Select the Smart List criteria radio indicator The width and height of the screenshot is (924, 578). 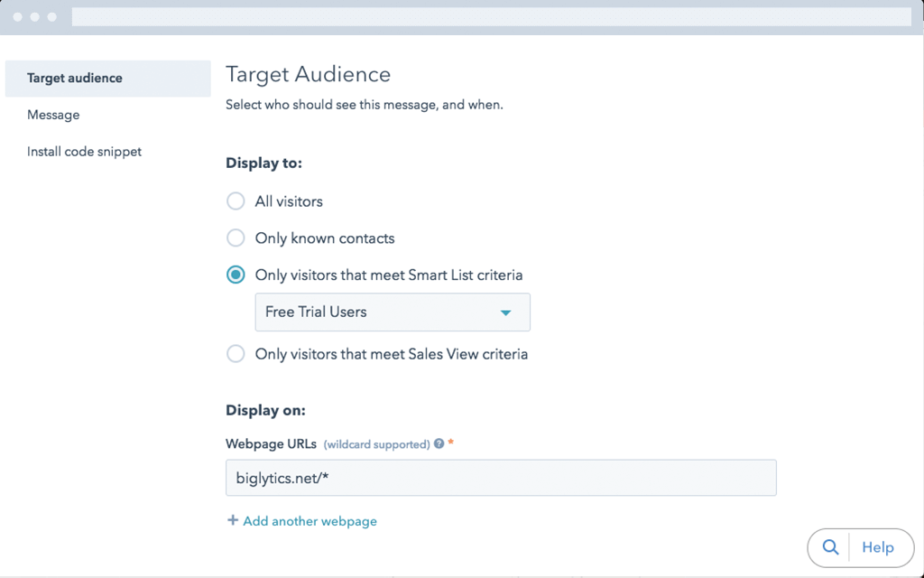(x=236, y=275)
